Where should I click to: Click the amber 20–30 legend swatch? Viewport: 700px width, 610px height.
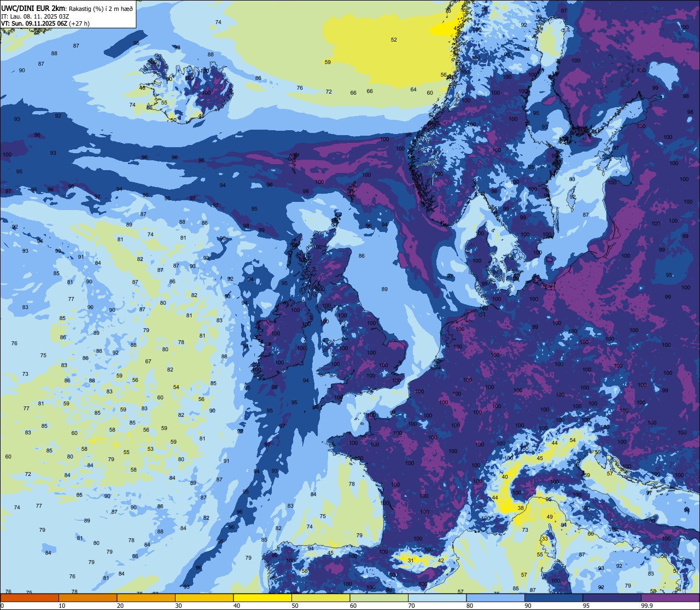pos(146,597)
